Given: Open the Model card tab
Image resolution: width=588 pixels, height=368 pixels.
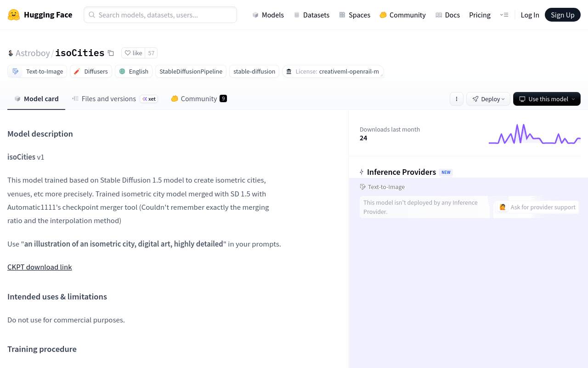Looking at the screenshot, I should point(36,98).
